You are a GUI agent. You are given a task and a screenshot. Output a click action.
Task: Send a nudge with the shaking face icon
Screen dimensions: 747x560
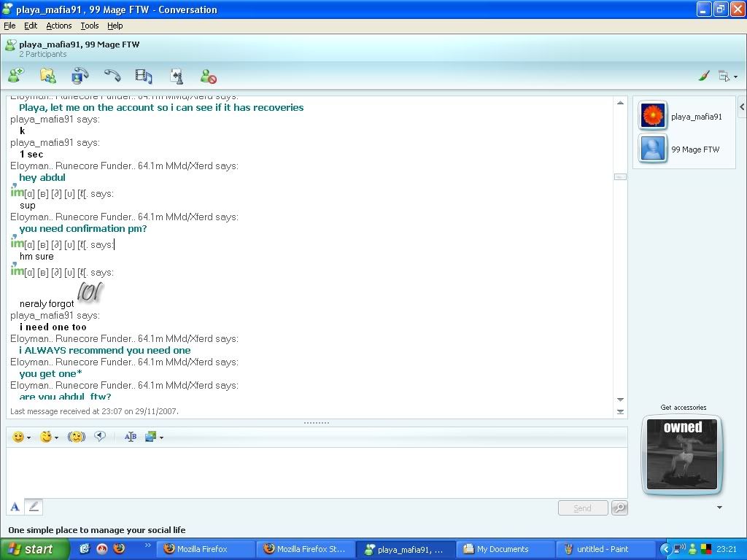coord(77,437)
